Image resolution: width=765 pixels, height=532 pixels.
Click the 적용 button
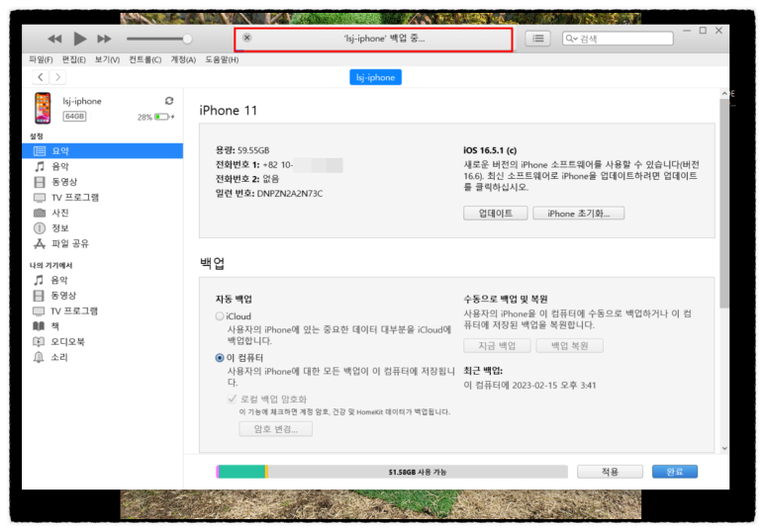(x=610, y=472)
